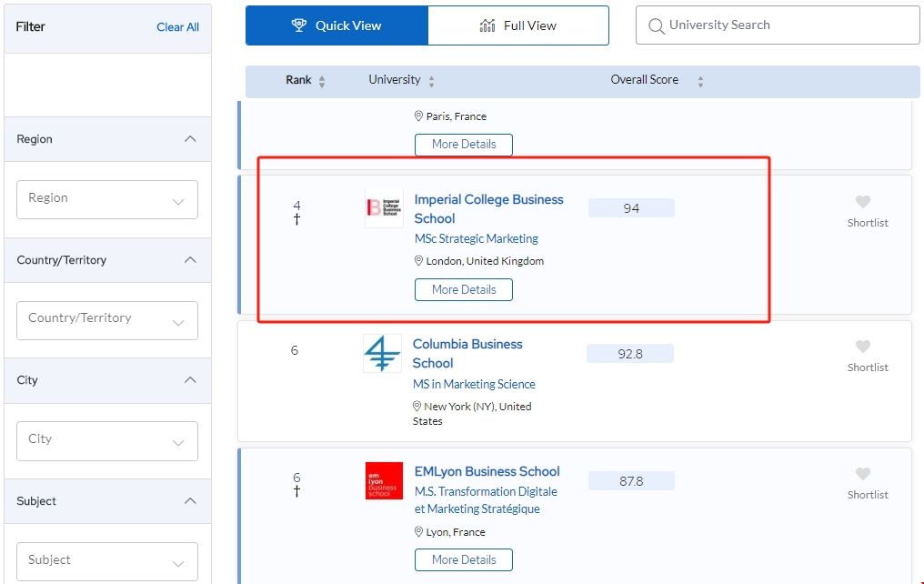Sort by Rank using sort arrows

322,81
